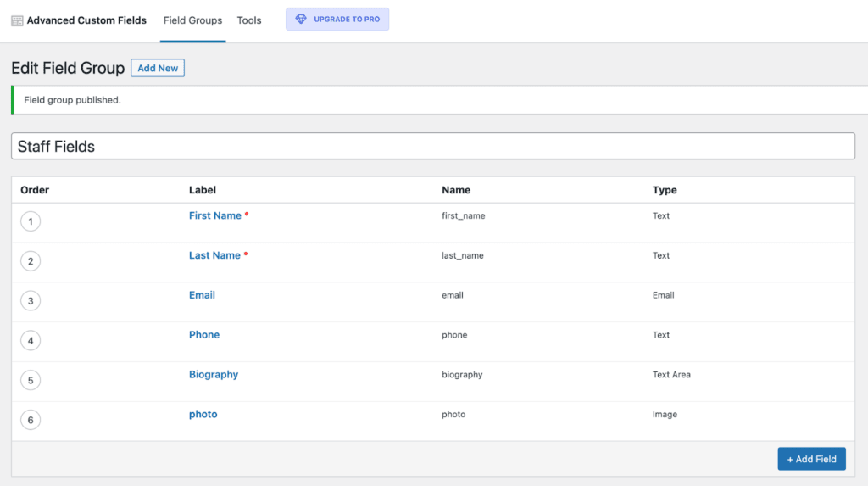Click the order handle numbered 5

(x=31, y=380)
